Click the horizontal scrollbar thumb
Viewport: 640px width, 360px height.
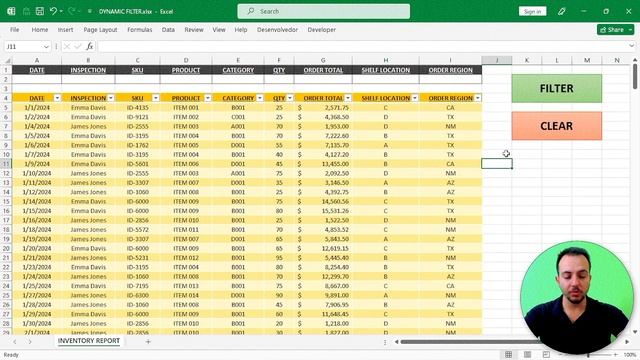click(x=469, y=342)
